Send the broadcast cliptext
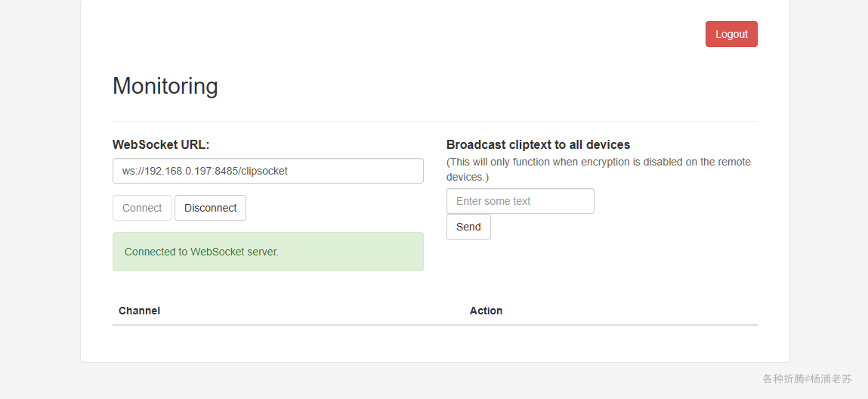The image size is (868, 399). 468,227
